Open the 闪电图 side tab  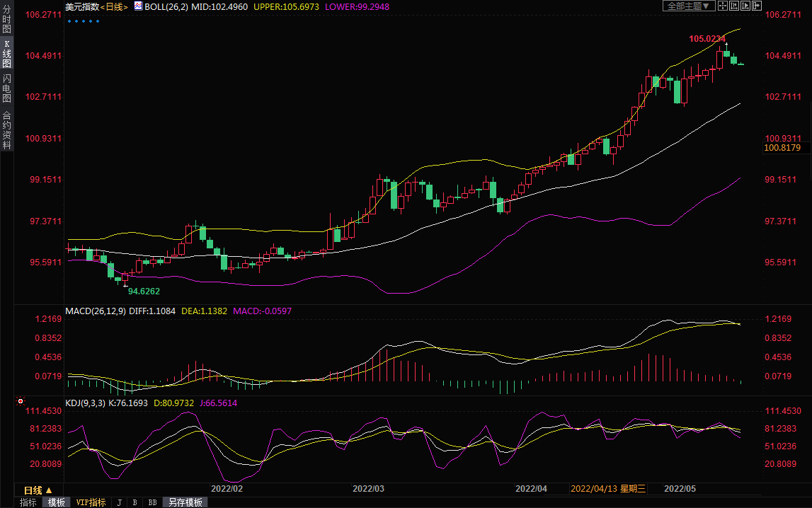point(6,88)
